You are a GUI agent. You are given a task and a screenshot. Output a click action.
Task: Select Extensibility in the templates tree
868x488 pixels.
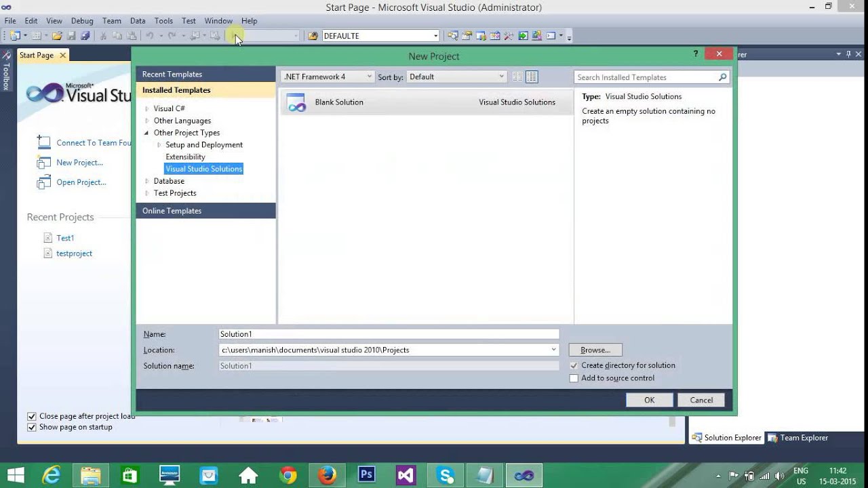185,157
